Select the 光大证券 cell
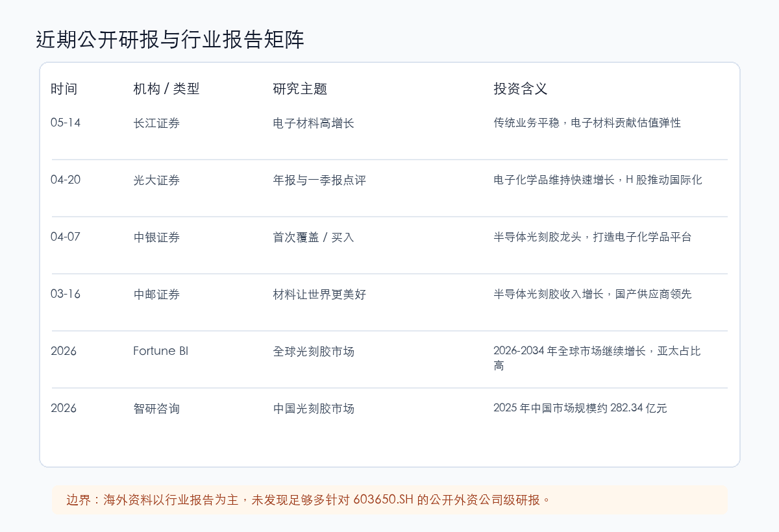Viewport: 779px width, 532px height. click(156, 180)
